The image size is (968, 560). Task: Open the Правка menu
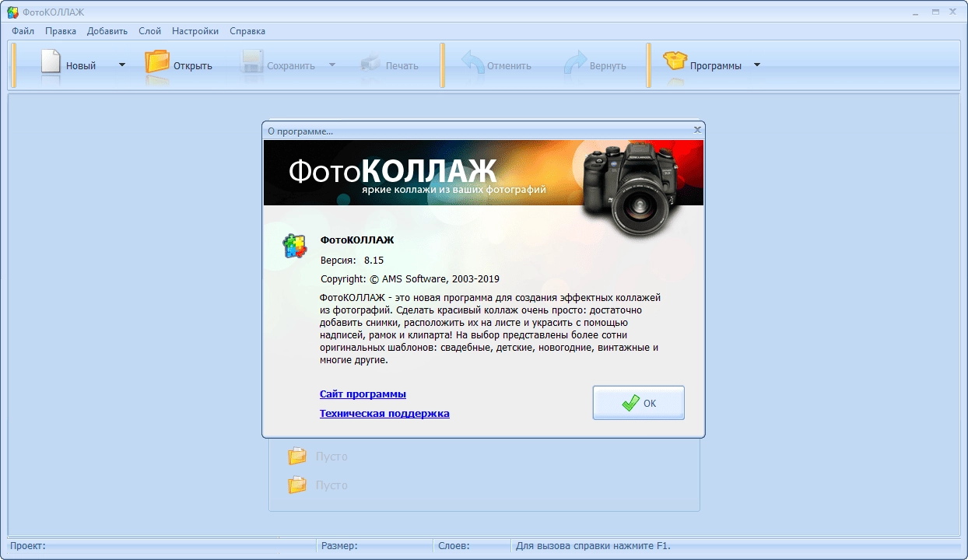(x=61, y=31)
